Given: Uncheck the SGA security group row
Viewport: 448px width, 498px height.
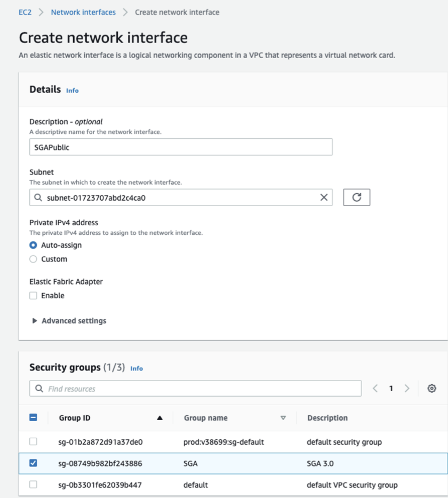Looking at the screenshot, I should pyautogui.click(x=33, y=463).
